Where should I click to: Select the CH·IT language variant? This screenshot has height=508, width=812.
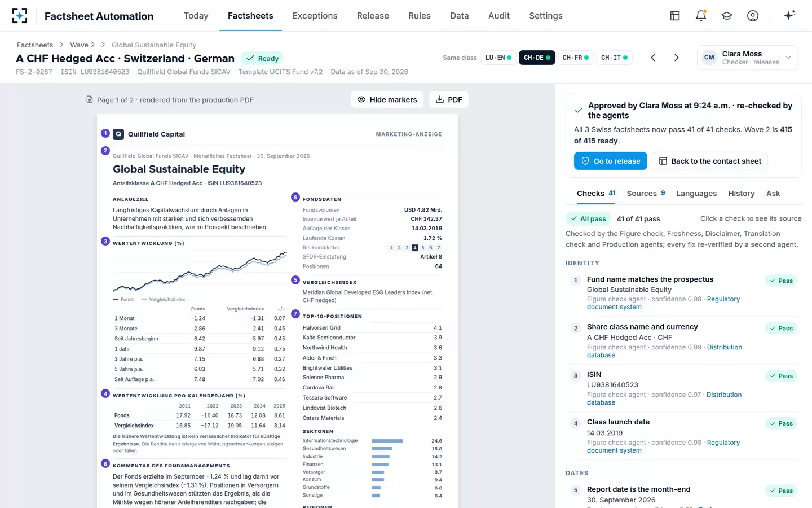(x=614, y=58)
